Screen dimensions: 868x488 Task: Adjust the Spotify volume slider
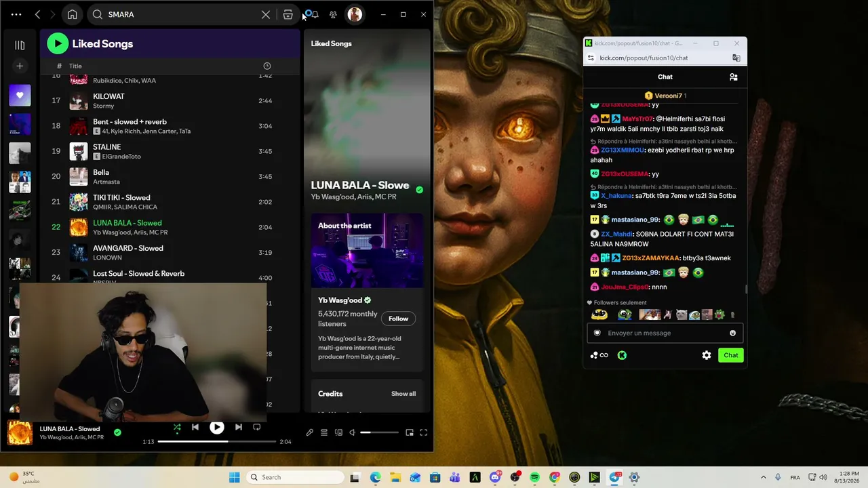coord(379,432)
